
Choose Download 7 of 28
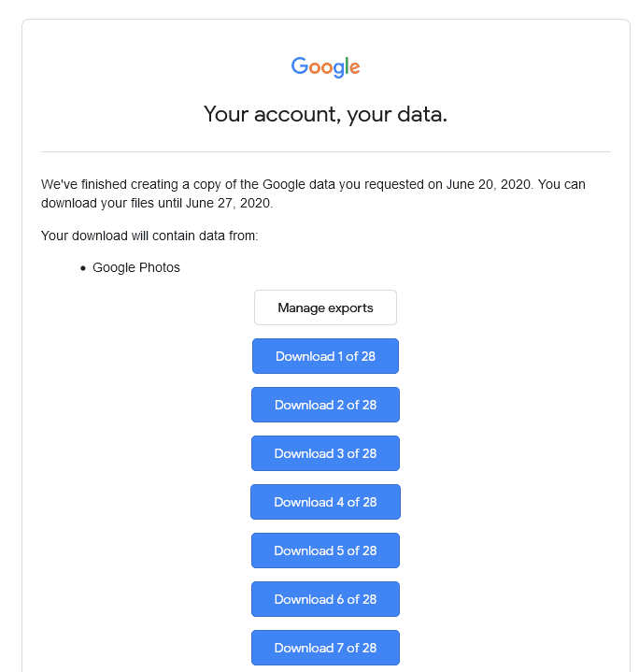point(325,648)
